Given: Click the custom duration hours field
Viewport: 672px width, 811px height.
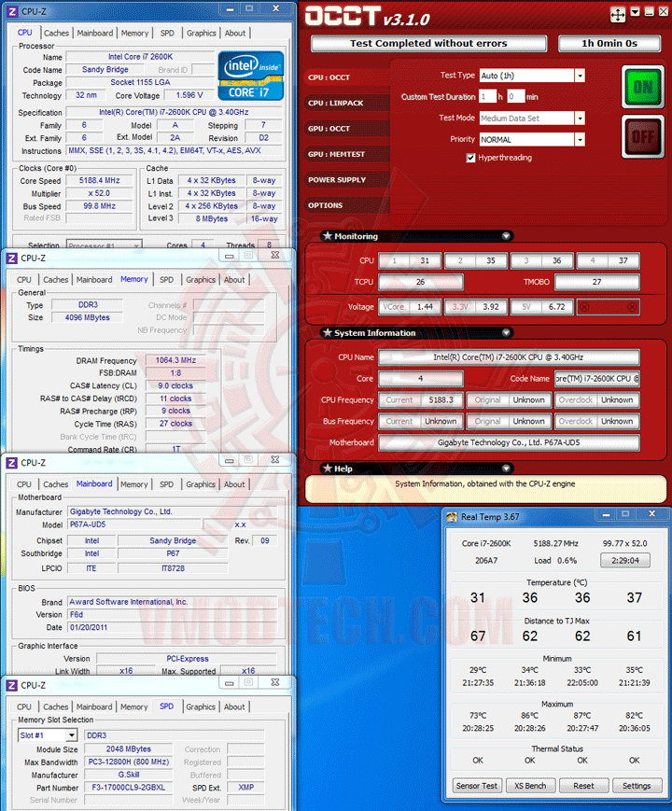Looking at the screenshot, I should [x=487, y=97].
